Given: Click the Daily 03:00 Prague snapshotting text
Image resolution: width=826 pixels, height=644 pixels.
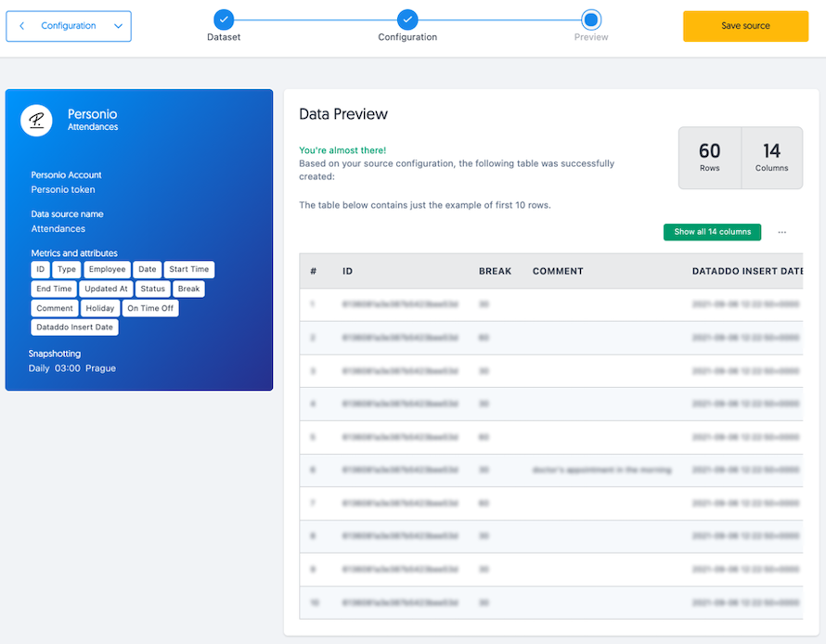Looking at the screenshot, I should tap(72, 368).
